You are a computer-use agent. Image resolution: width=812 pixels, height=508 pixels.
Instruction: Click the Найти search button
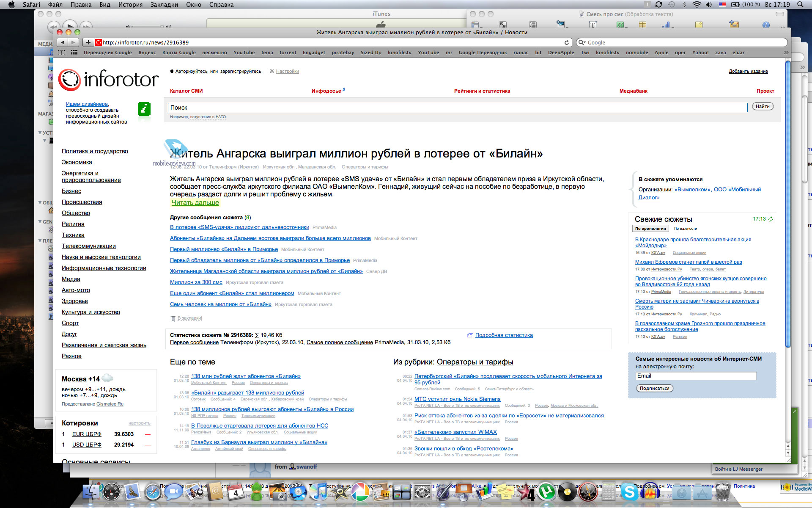[x=763, y=107]
